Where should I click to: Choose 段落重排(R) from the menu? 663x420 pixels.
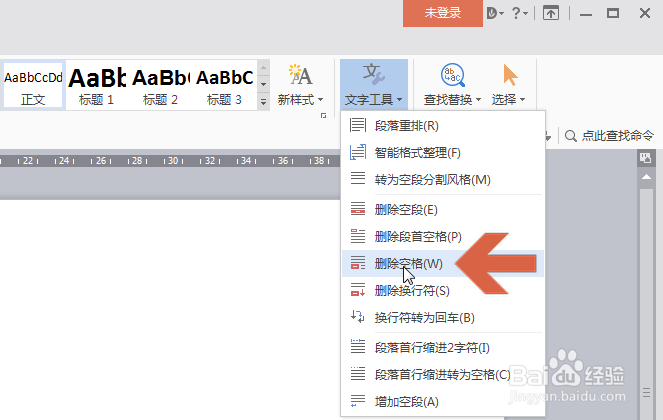(x=443, y=126)
